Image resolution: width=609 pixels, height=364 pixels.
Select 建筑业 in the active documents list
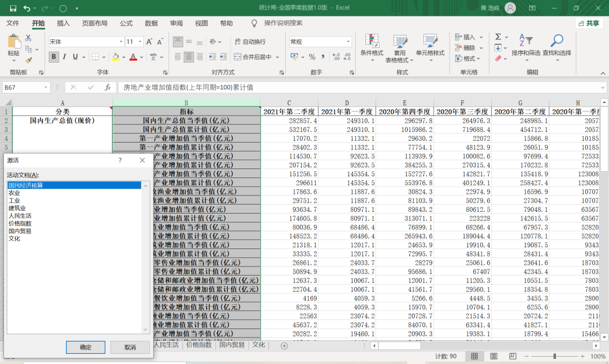click(x=74, y=208)
